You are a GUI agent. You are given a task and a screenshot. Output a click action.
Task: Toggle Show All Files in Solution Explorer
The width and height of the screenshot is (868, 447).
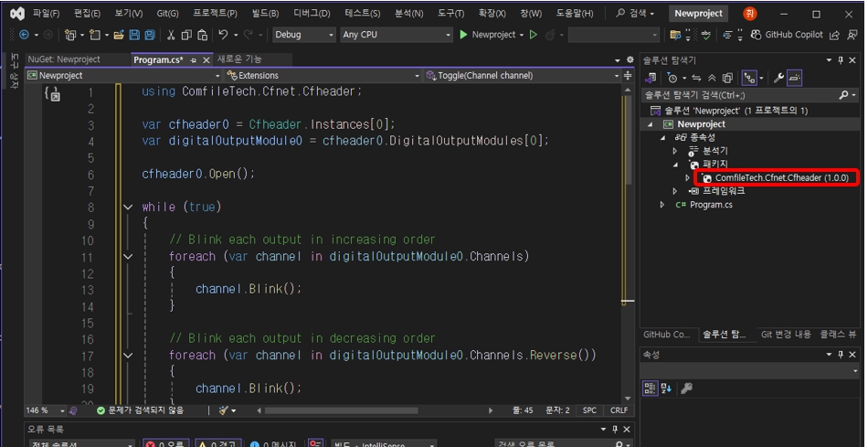pyautogui.click(x=728, y=79)
